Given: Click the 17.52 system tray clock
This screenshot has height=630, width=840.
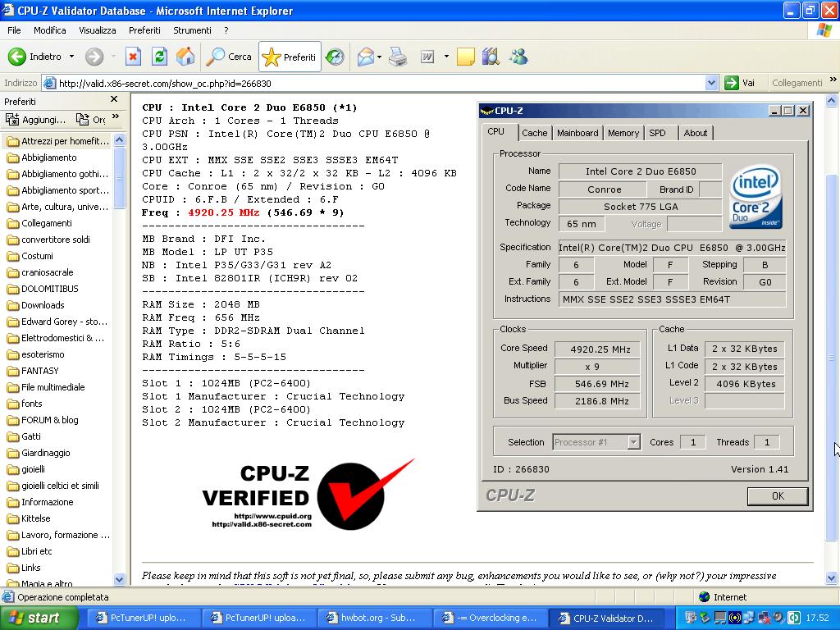Looking at the screenshot, I should coord(818,619).
